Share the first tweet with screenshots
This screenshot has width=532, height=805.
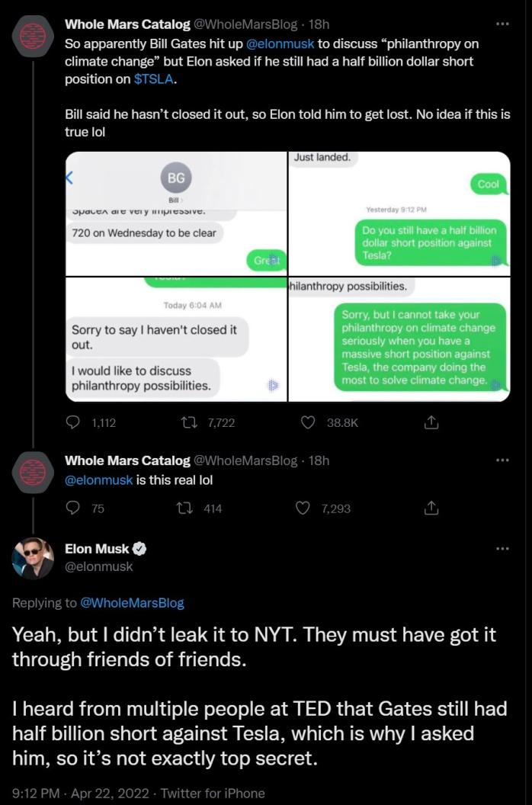[x=431, y=422]
